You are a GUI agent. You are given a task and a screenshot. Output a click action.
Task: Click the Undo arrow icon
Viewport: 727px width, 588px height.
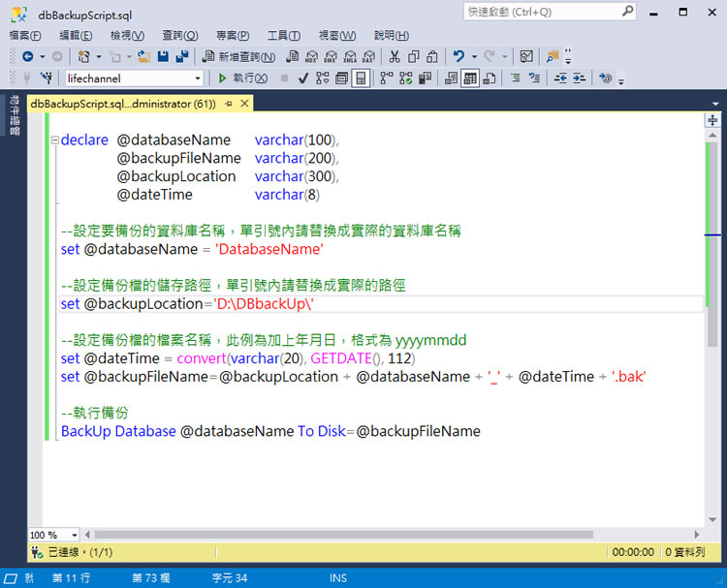458,57
